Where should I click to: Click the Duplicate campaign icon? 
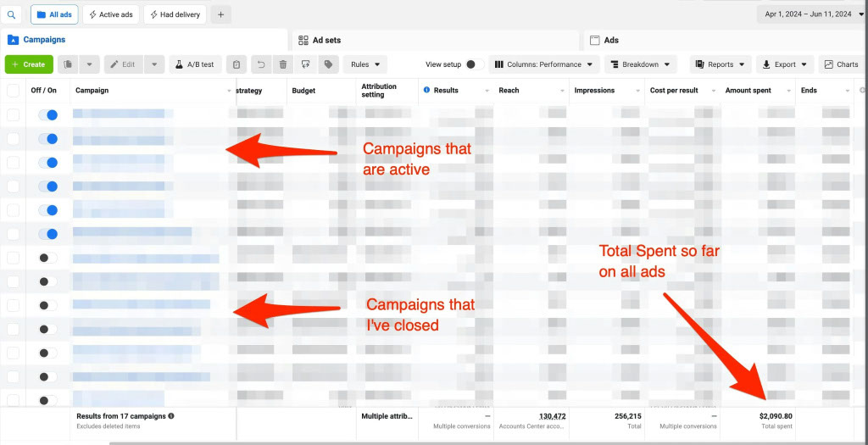[x=68, y=64]
